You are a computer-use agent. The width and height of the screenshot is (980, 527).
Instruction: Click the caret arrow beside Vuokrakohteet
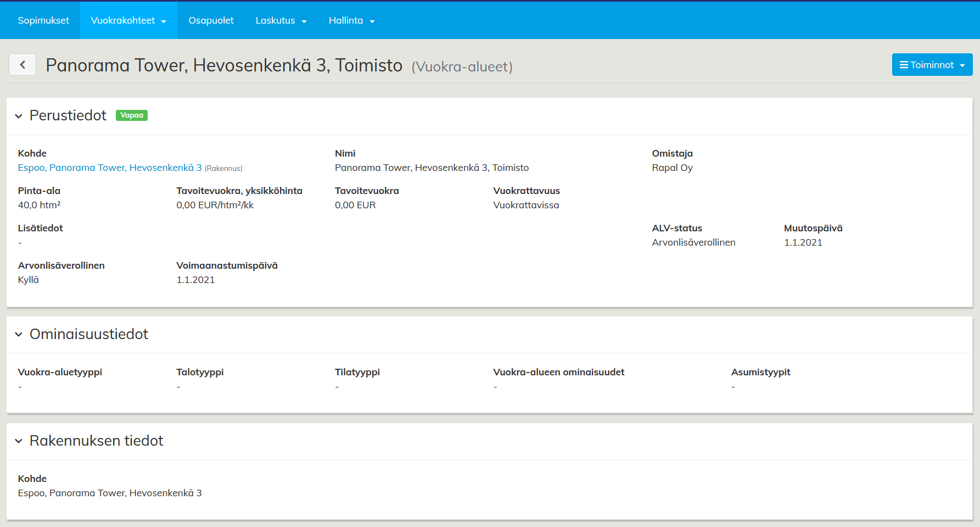[164, 21]
